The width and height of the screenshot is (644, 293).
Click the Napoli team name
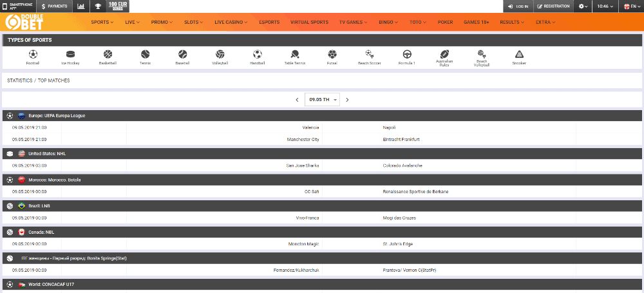pos(389,128)
